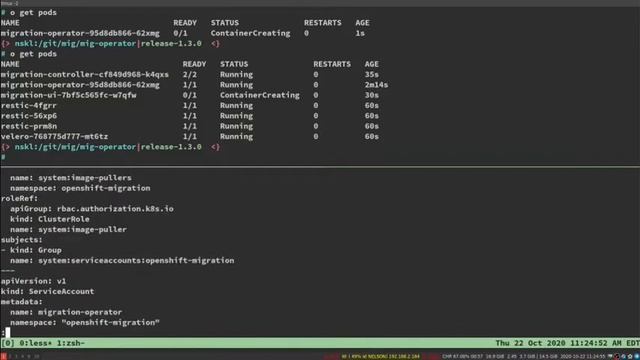Click age value 35s
This screenshot has height=360, width=640.
371,75
